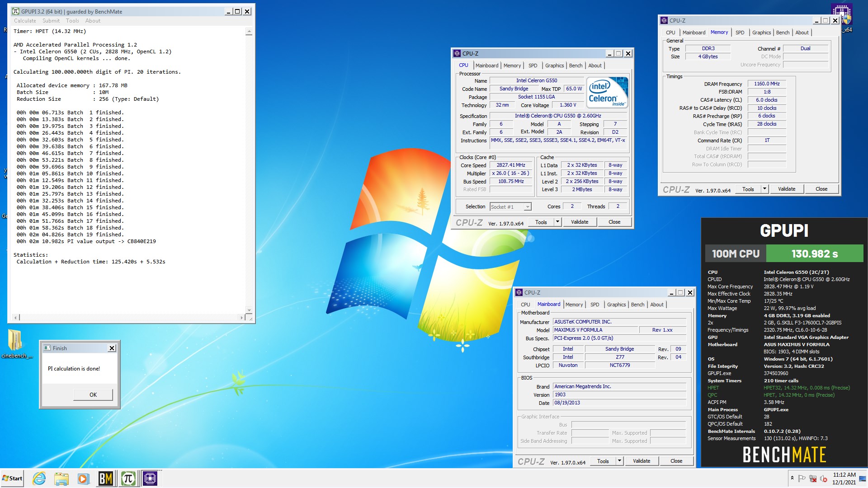The width and height of the screenshot is (868, 488).
Task: Confirm the PI calculation done dialog with OK
Action: click(x=93, y=394)
